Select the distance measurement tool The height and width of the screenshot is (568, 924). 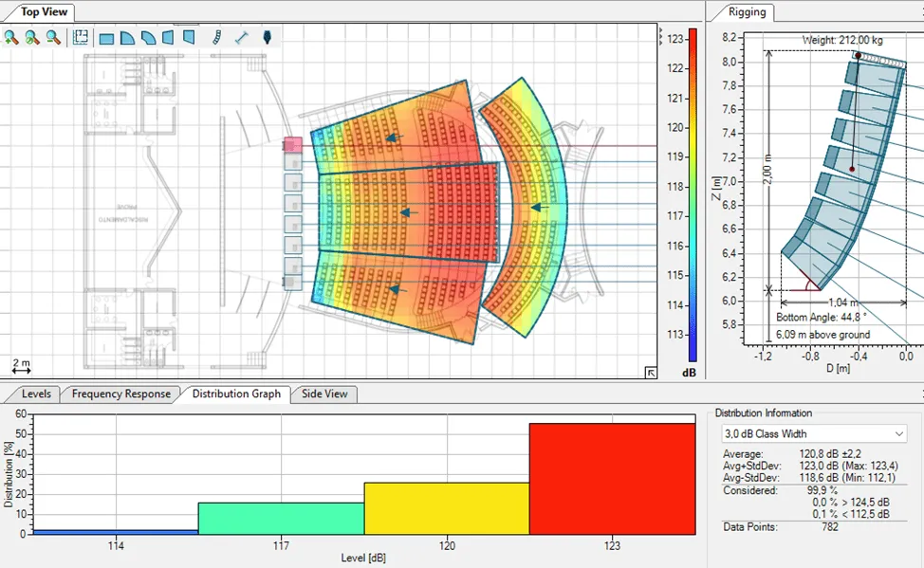pyautogui.click(x=242, y=38)
